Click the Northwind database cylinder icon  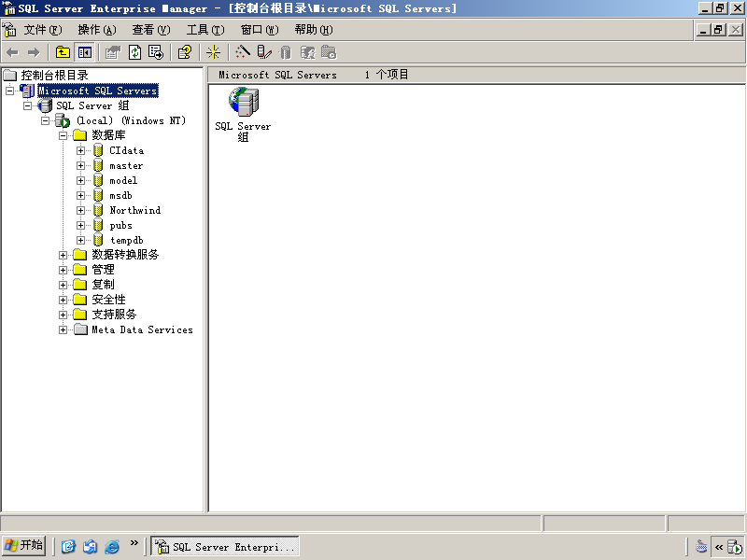pyautogui.click(x=98, y=210)
